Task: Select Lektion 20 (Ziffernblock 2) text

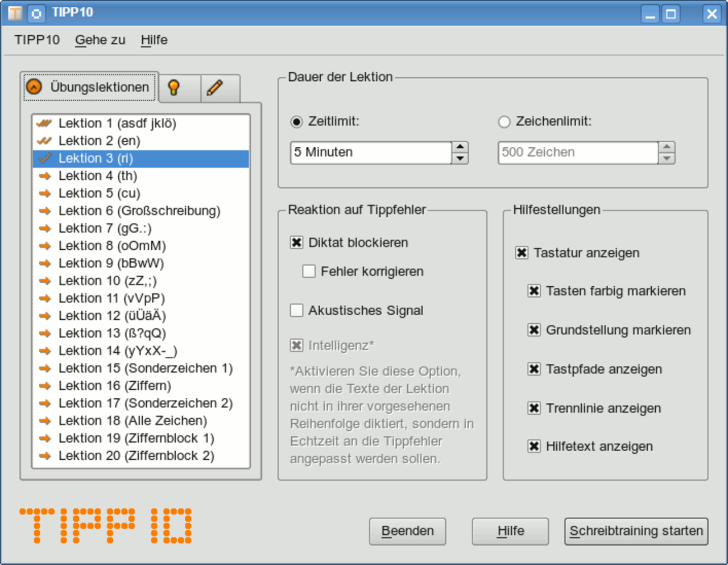Action: [x=136, y=456]
